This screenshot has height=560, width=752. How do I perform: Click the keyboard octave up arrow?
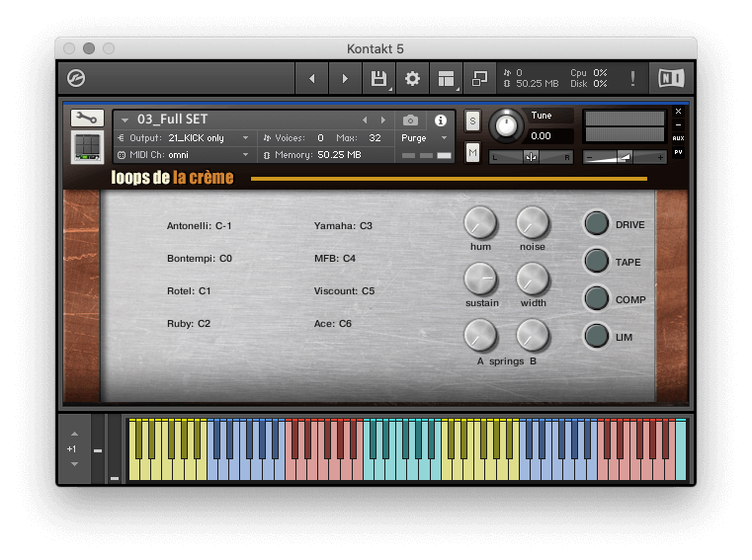point(74,434)
